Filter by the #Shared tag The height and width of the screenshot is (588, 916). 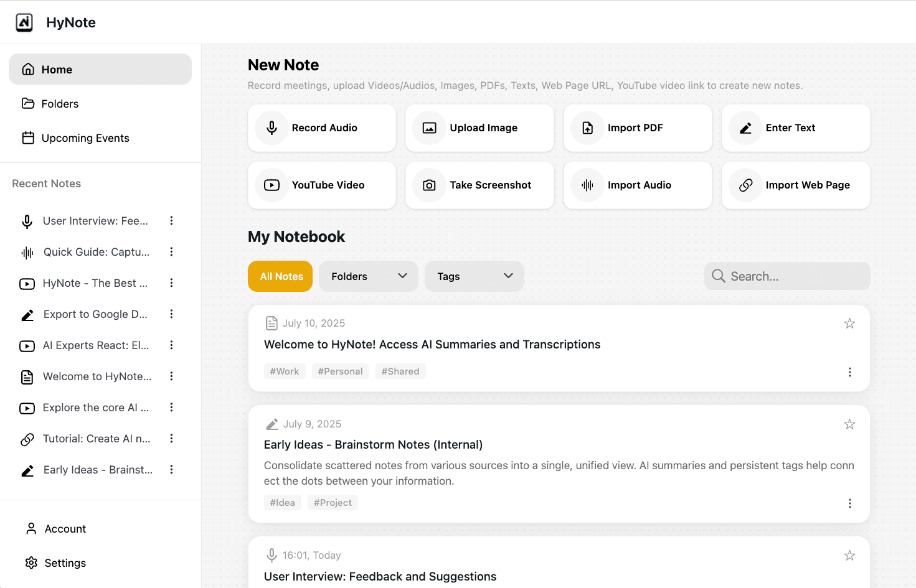400,371
